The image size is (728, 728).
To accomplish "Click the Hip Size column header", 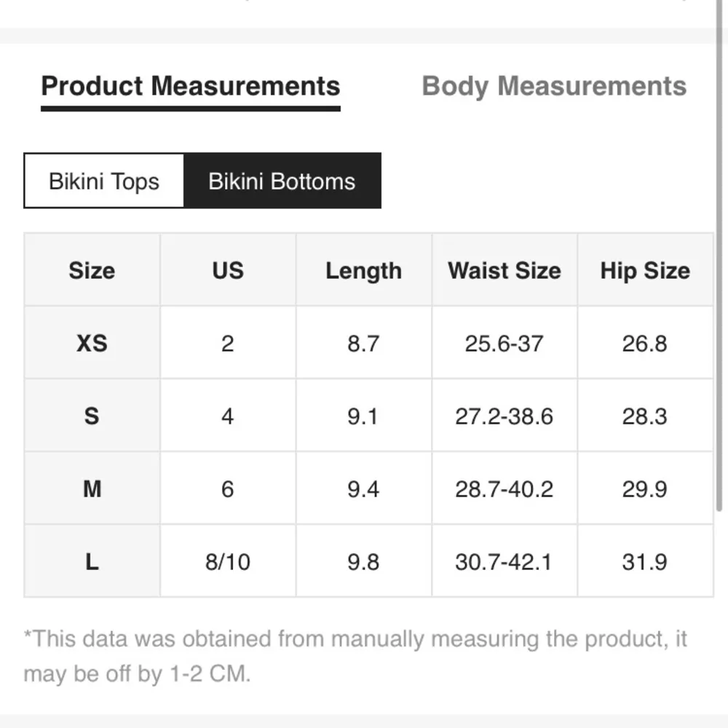I will pyautogui.click(x=645, y=271).
